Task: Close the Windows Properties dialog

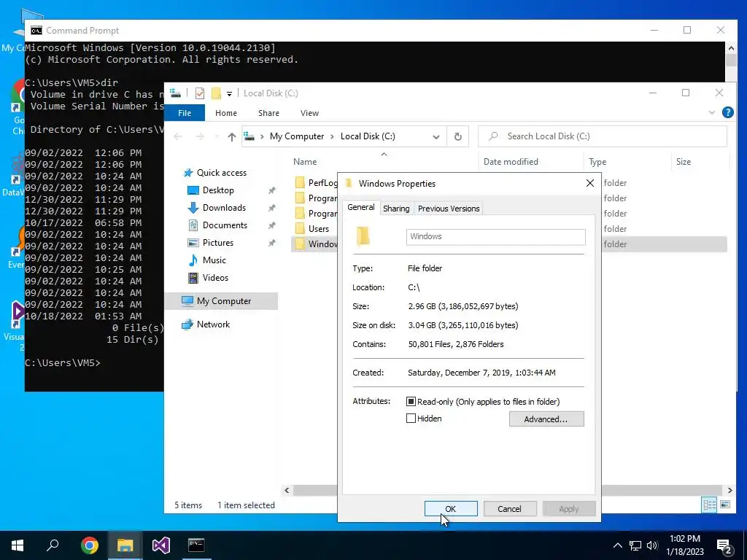Action: coord(589,183)
